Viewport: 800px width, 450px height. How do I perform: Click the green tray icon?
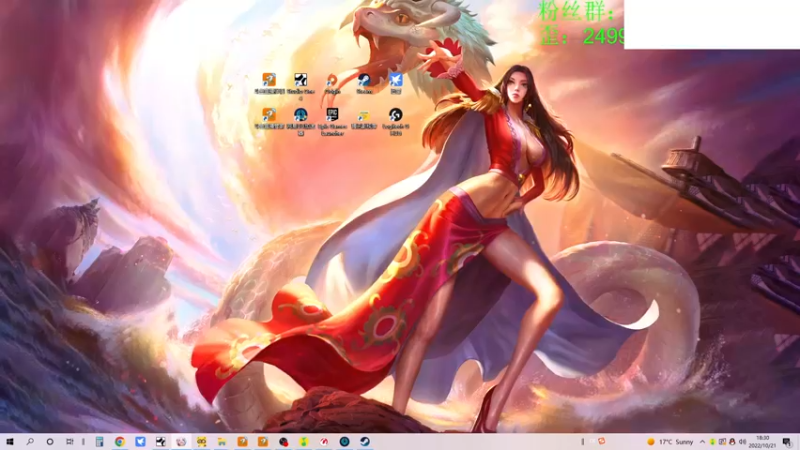(x=713, y=442)
